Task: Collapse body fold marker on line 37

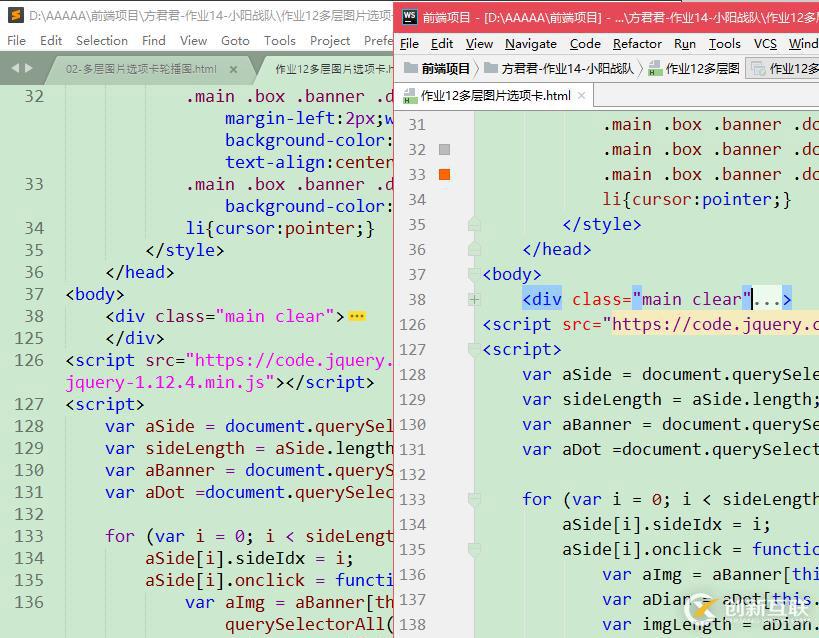Action: click(x=474, y=274)
